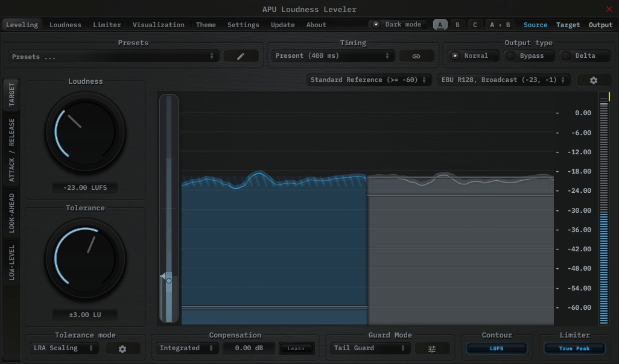Click the Tolerance knob
The height and width of the screenshot is (364, 619).
pos(85,259)
